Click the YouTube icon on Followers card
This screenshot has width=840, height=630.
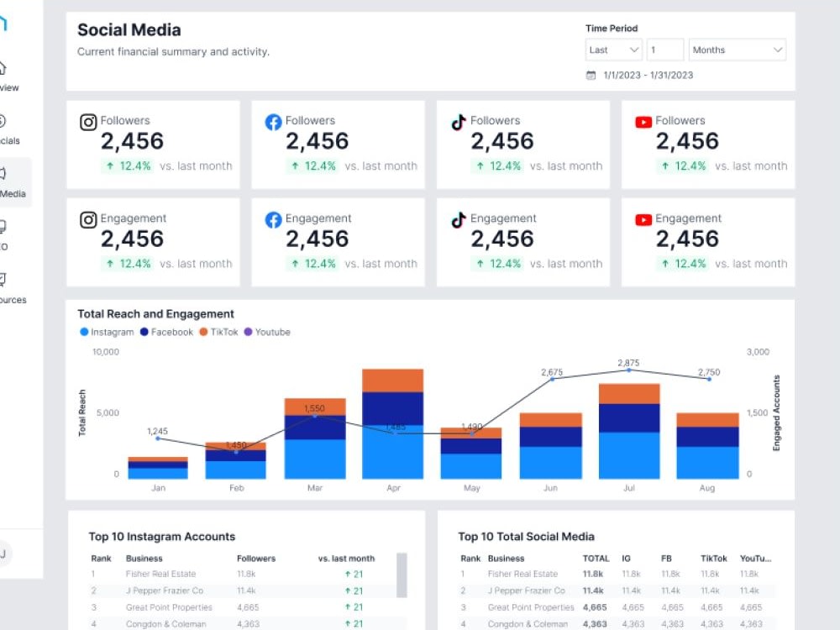(643, 122)
